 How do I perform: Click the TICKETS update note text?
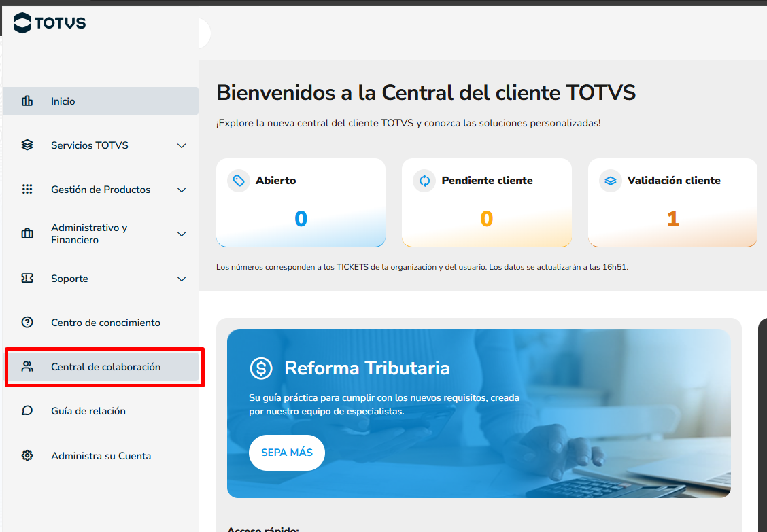pos(422,267)
